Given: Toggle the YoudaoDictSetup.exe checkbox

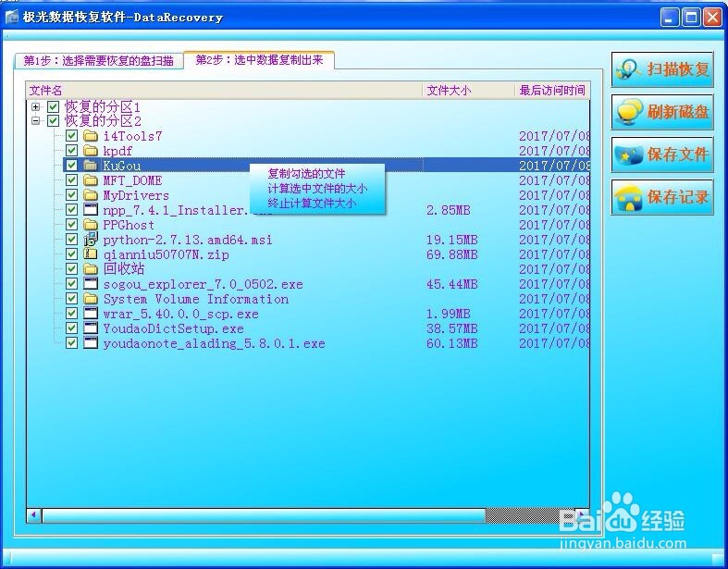Looking at the screenshot, I should [71, 328].
